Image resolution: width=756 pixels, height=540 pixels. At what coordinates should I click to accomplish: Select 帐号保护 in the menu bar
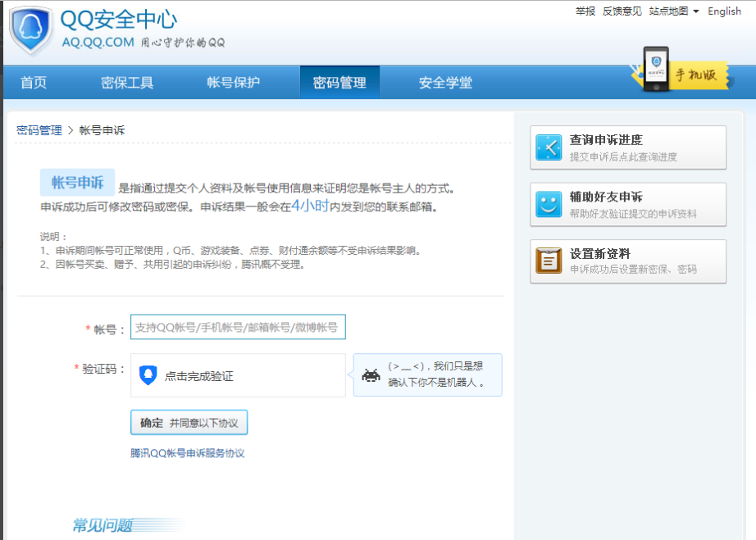[235, 82]
